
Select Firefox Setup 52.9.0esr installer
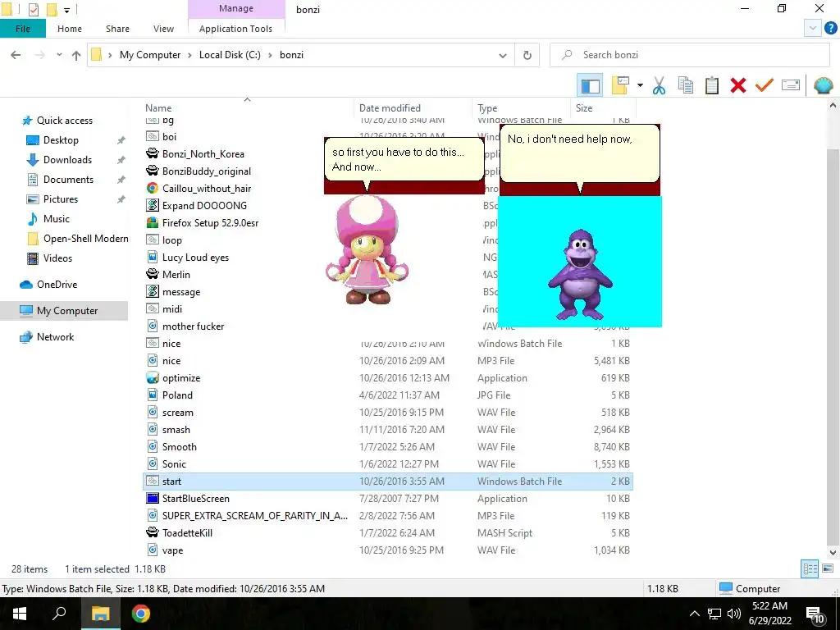pyautogui.click(x=210, y=223)
